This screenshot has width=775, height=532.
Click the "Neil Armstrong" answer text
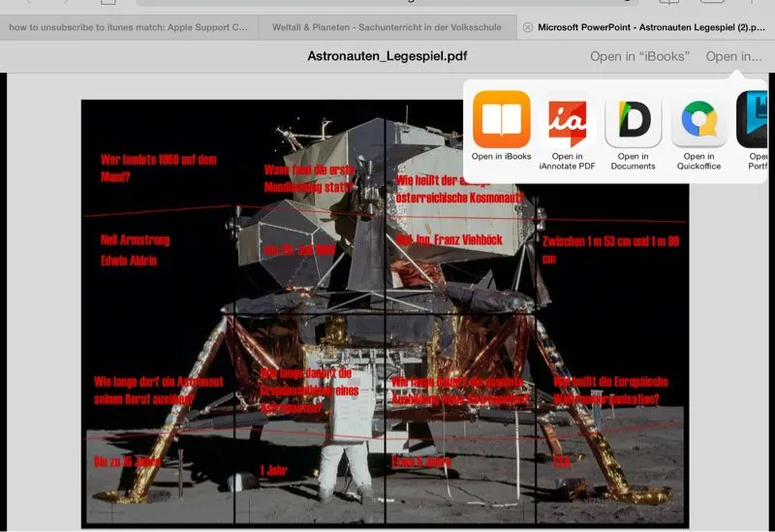(x=135, y=239)
